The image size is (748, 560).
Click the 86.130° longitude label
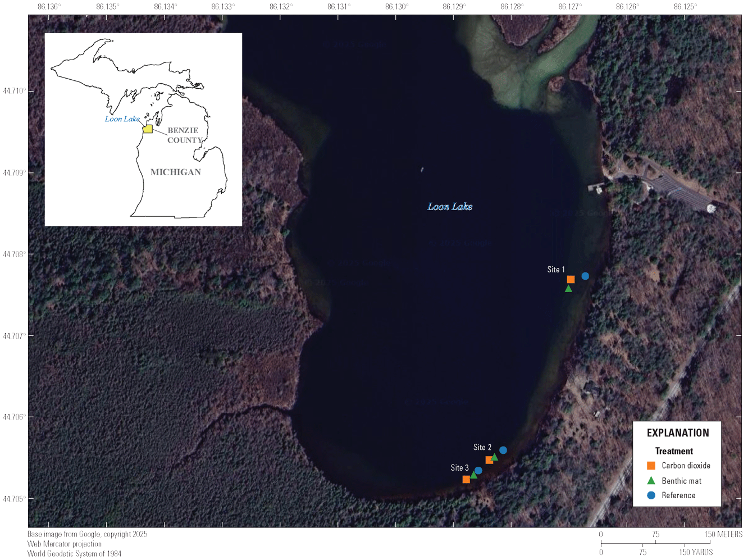tap(396, 7)
